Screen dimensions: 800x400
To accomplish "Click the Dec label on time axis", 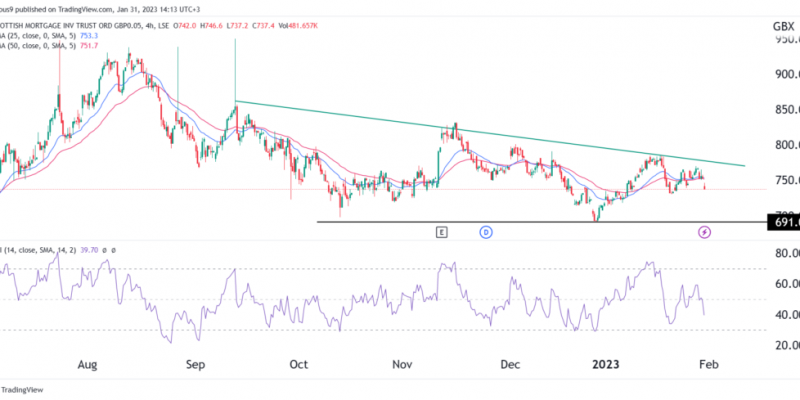I will pos(510,365).
